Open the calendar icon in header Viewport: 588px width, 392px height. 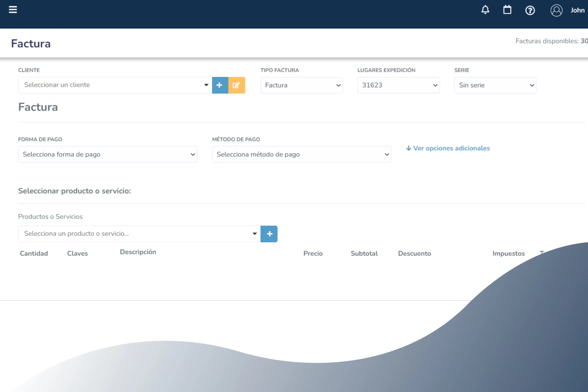pyautogui.click(x=507, y=10)
